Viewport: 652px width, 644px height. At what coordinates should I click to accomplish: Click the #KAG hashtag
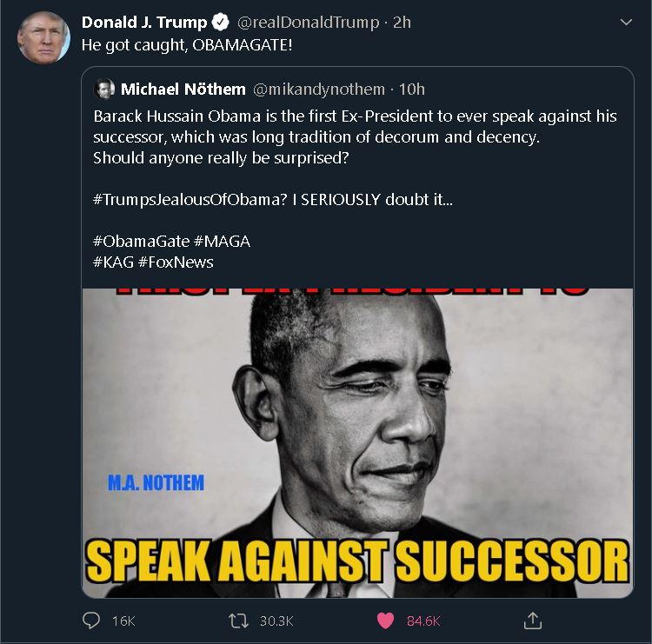click(x=113, y=262)
